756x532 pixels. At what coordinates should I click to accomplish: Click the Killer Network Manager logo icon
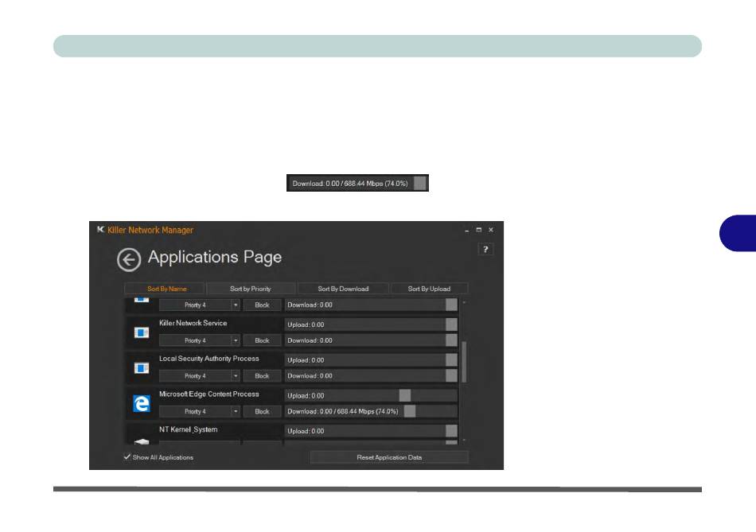(100, 229)
